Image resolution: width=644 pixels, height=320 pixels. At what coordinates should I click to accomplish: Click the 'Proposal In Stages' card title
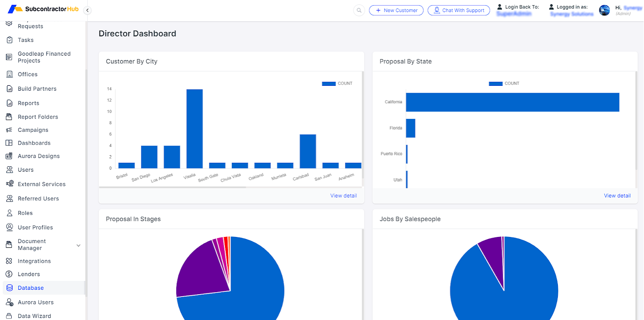(133, 219)
